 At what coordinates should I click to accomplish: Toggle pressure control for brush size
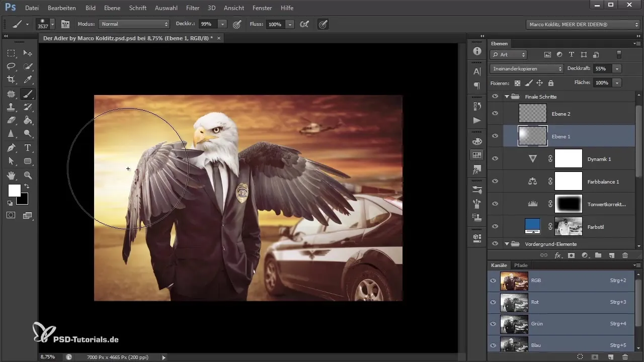point(323,24)
